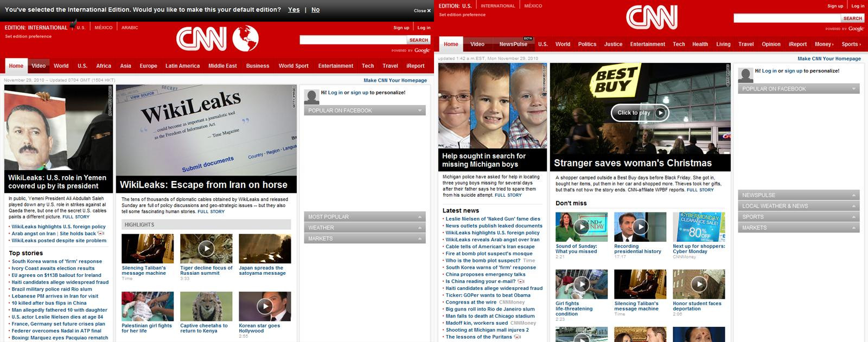Open Arab angst on Iran link
The width and height of the screenshot is (868, 342).
pyautogui.click(x=34, y=234)
